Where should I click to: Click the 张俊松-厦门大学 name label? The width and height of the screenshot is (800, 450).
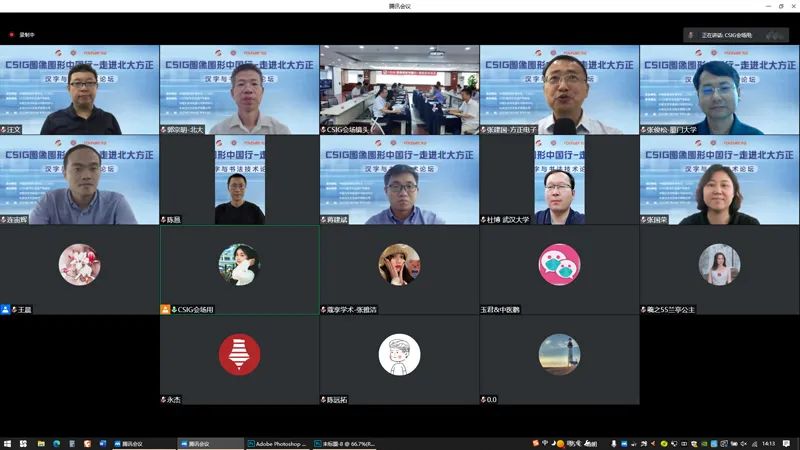coord(669,130)
